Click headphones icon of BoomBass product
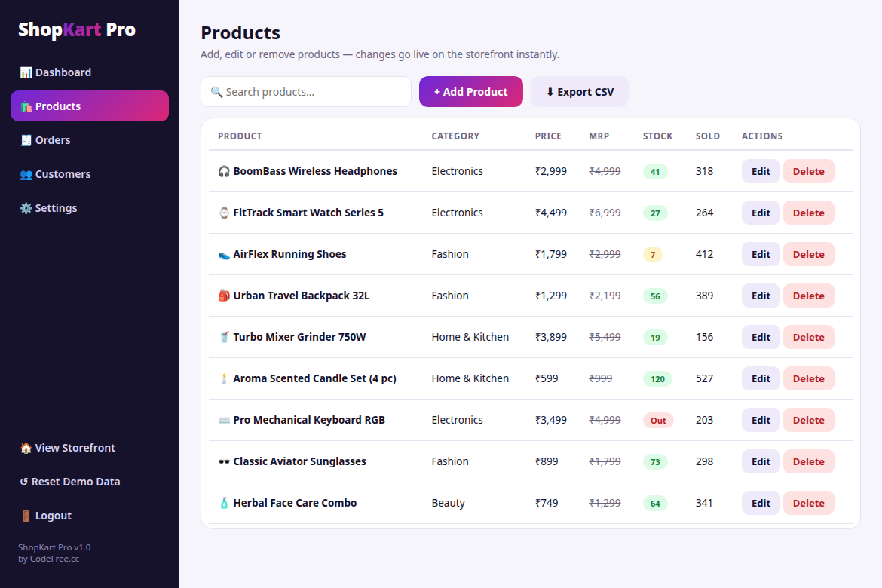Screen dimensions: 882x588 click(224, 171)
